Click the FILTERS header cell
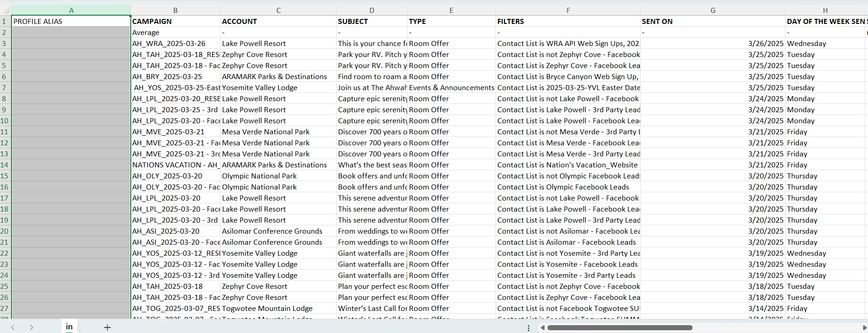 (x=568, y=21)
